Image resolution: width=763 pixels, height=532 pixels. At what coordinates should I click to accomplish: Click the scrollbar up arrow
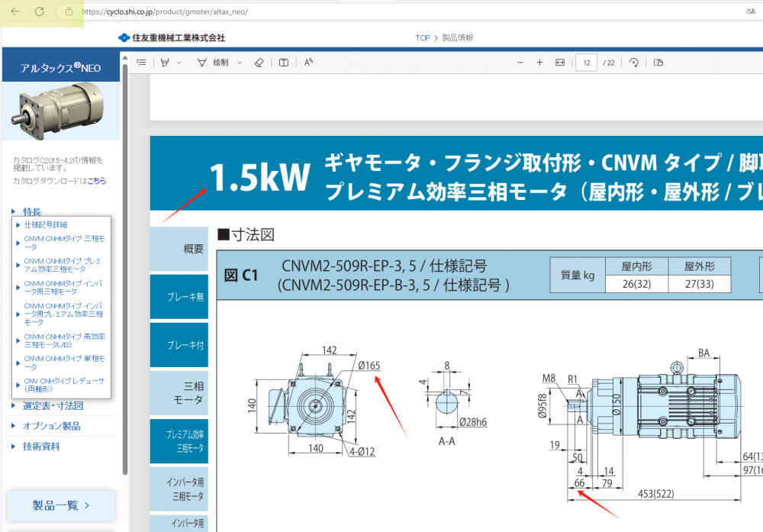(125, 58)
